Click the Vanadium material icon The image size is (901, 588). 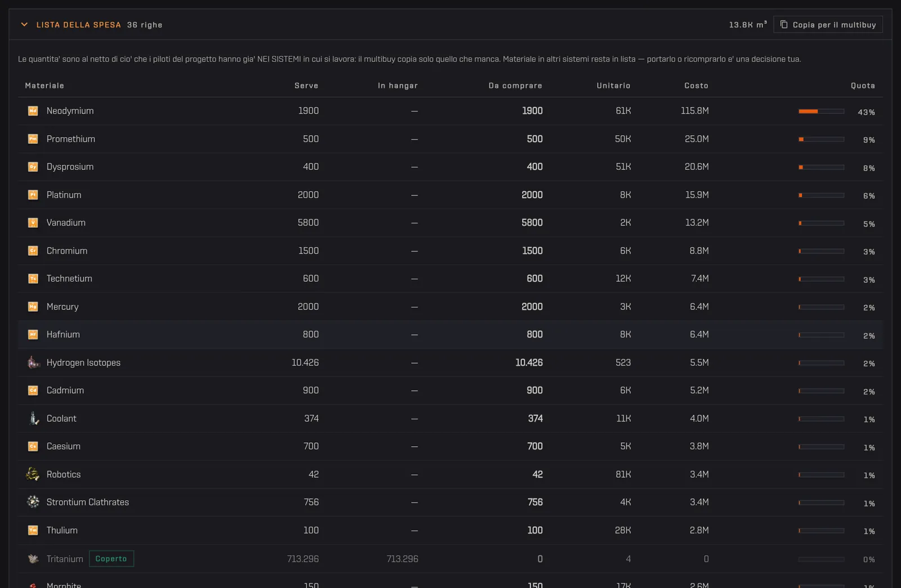click(x=33, y=223)
